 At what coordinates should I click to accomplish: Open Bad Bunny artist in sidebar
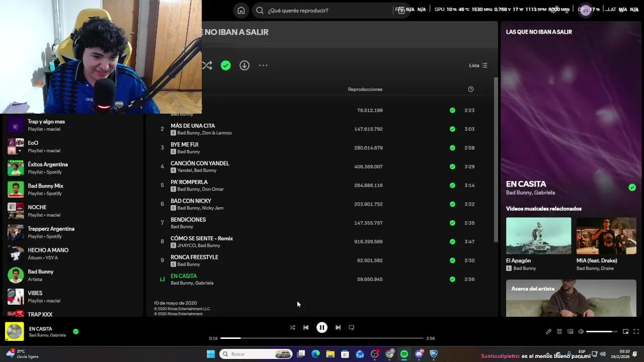tap(73, 275)
